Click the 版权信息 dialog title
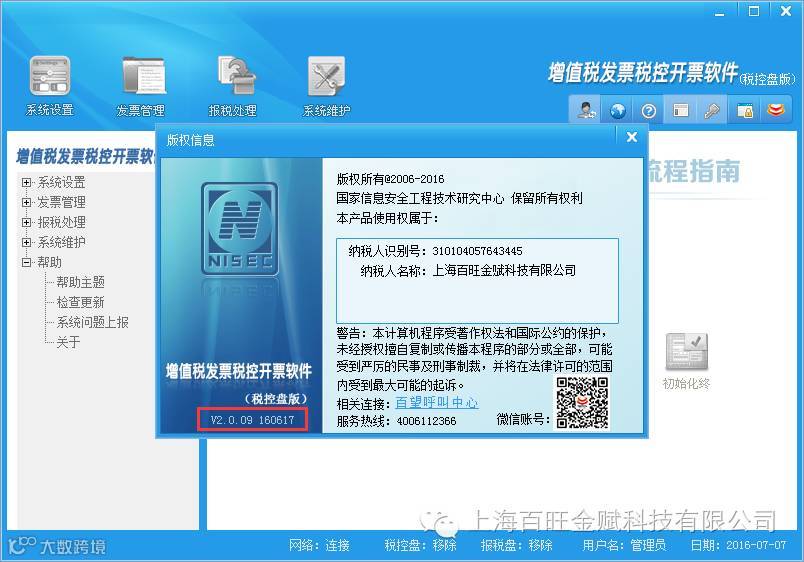Viewport: 804px width, 562px height. (191, 140)
